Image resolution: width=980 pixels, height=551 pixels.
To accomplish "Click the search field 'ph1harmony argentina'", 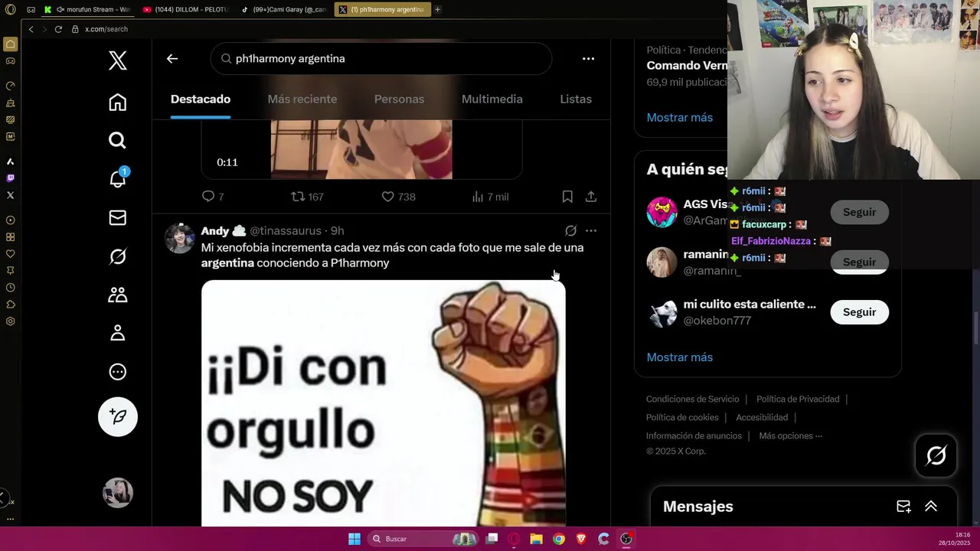I will coord(381,58).
